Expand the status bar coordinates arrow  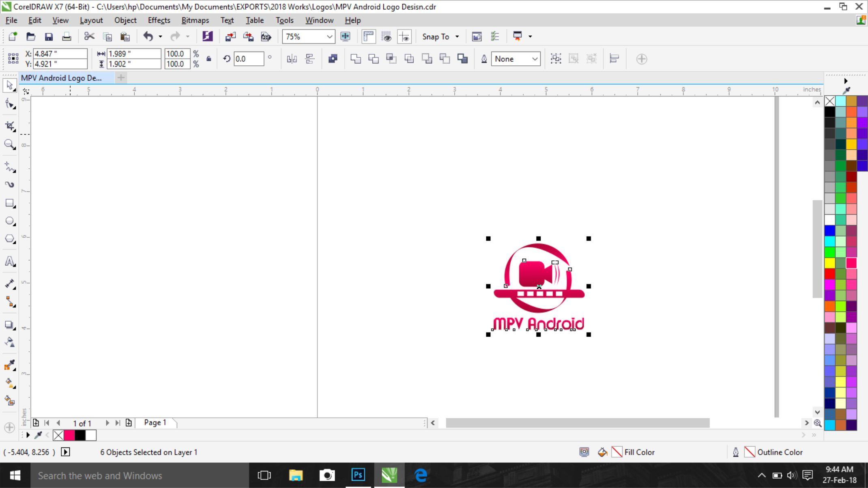tap(66, 452)
